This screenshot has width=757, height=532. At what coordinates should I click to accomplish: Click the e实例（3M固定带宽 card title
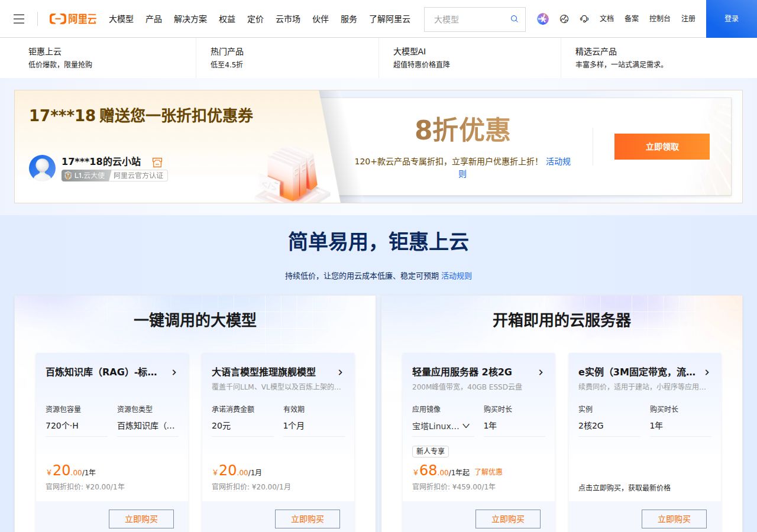[637, 372]
